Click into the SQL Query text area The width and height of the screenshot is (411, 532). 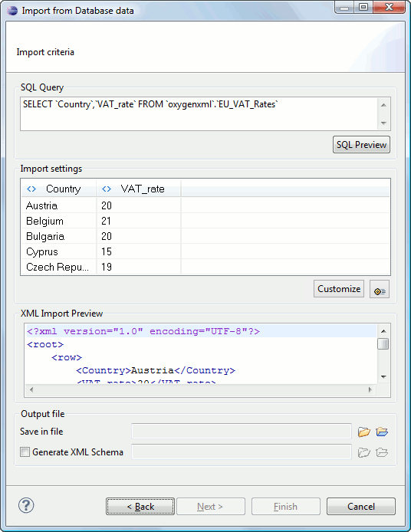(199, 114)
